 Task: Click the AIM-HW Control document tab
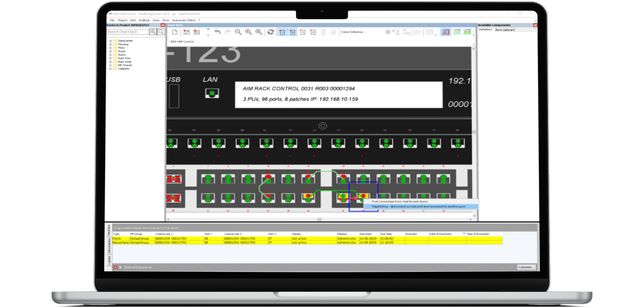click(x=182, y=41)
